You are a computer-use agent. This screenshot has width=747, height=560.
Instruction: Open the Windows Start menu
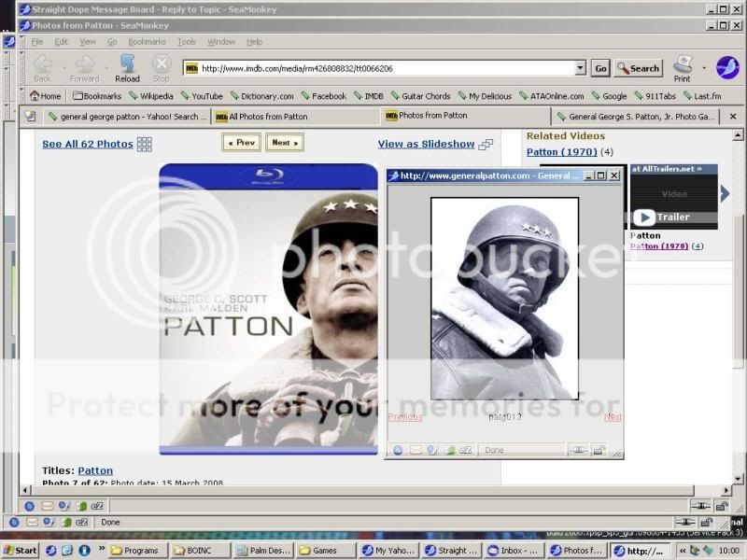20,551
